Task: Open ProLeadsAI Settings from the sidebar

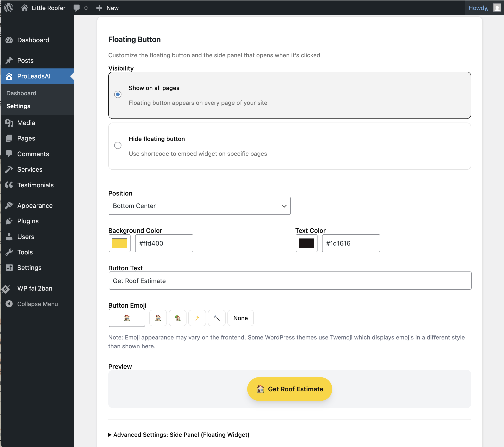Action: tap(18, 106)
